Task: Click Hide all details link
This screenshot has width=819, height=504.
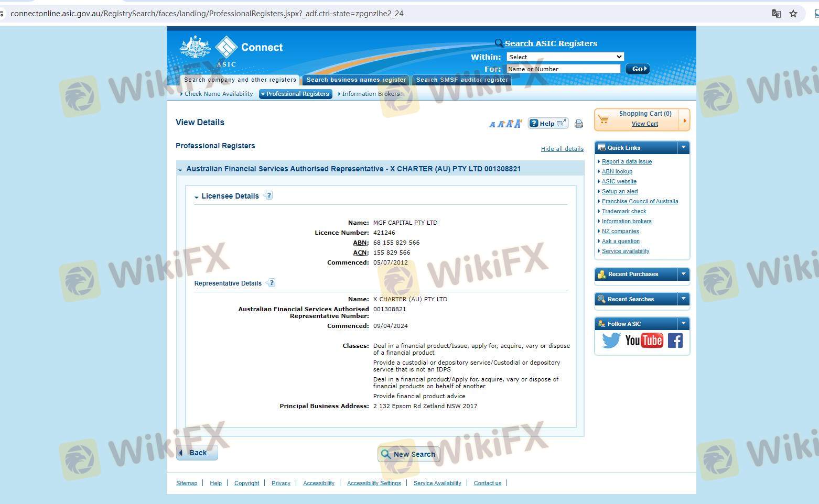Action: point(562,149)
